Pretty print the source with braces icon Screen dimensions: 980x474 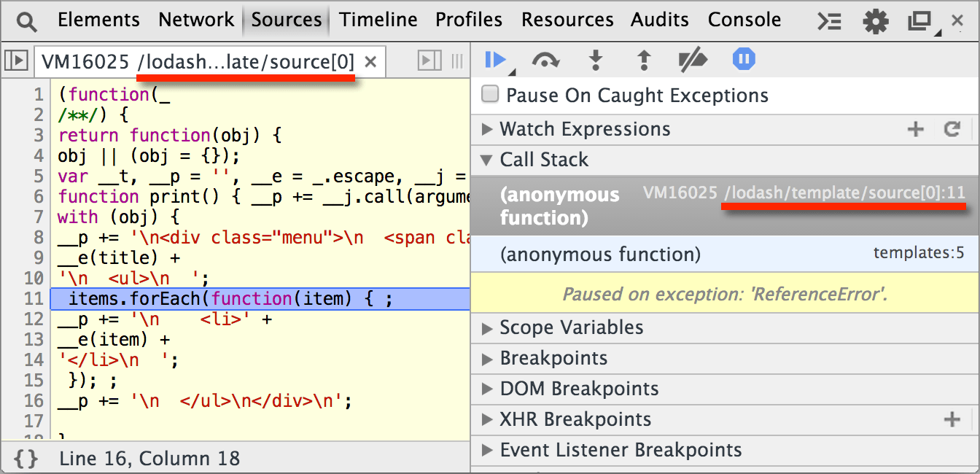pyautogui.click(x=26, y=459)
